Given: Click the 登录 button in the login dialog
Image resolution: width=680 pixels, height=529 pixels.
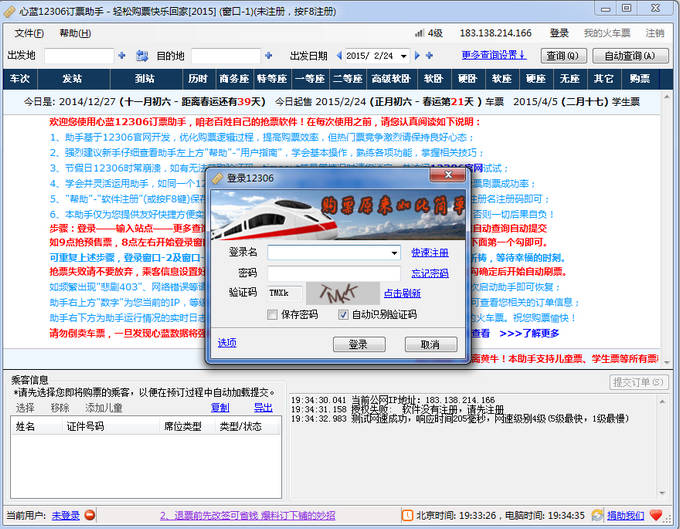Looking at the screenshot, I should [x=359, y=344].
